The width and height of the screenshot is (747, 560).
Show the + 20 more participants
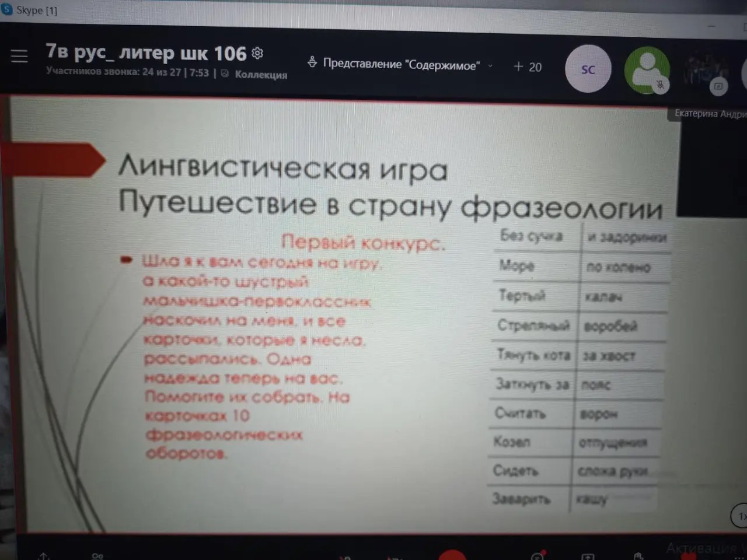528,67
